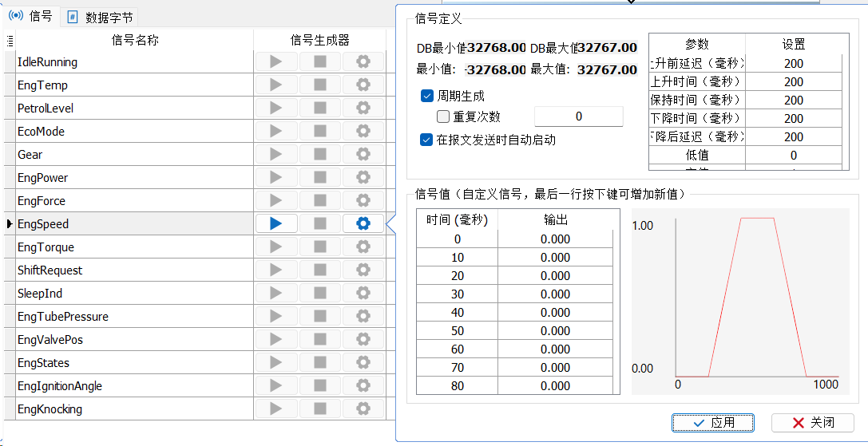
Task: Open EngForce gear settings
Action: (363, 200)
